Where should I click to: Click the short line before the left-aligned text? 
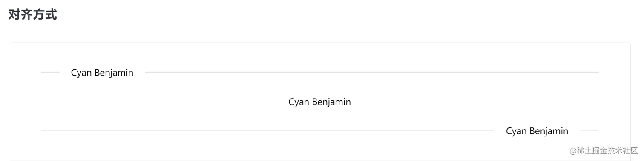[50, 73]
